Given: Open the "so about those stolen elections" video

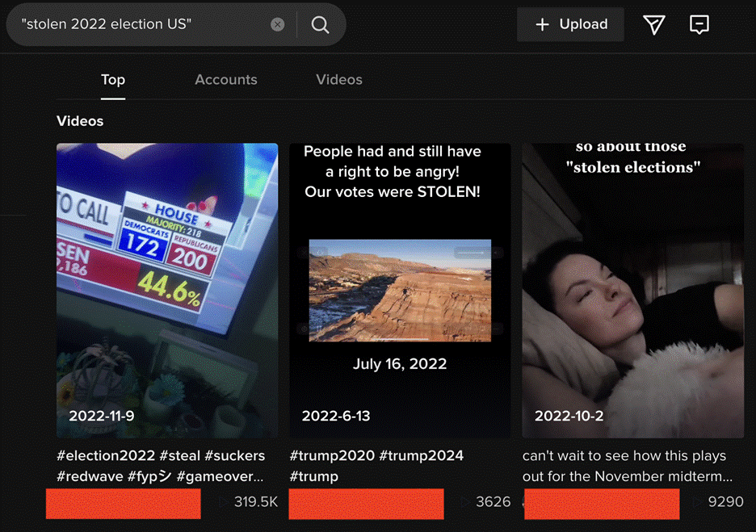Looking at the screenshot, I should pyautogui.click(x=632, y=291).
